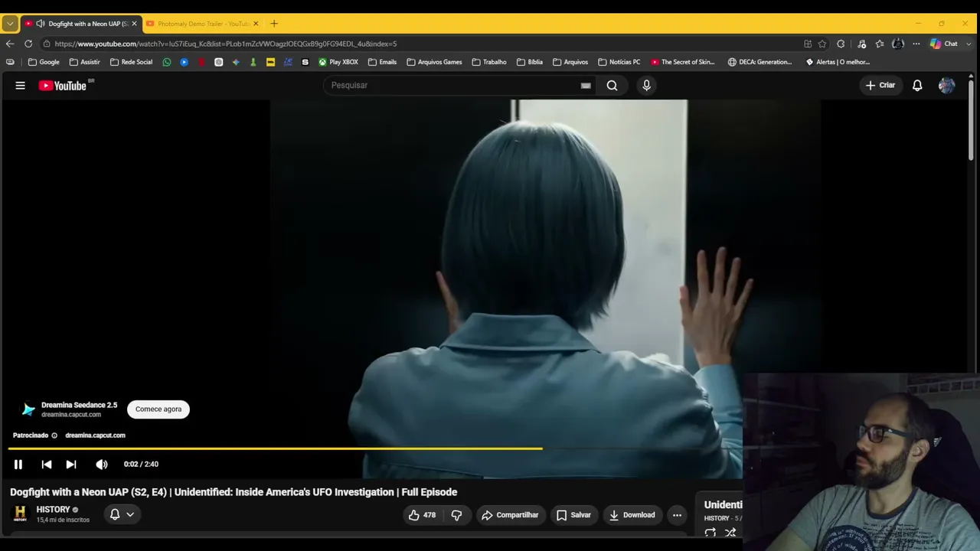Open browser extensions puzzle icon
This screenshot has width=980, height=551.
pyautogui.click(x=841, y=44)
